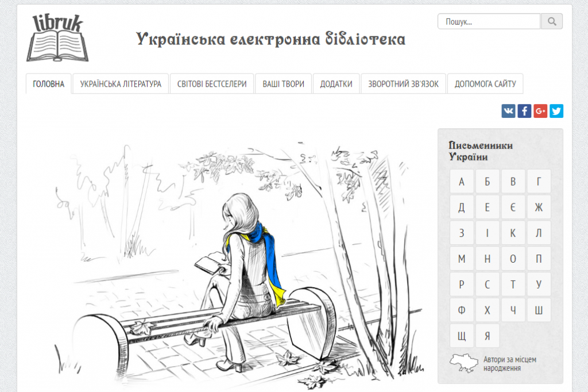Open the VK social share icon

pyautogui.click(x=508, y=111)
